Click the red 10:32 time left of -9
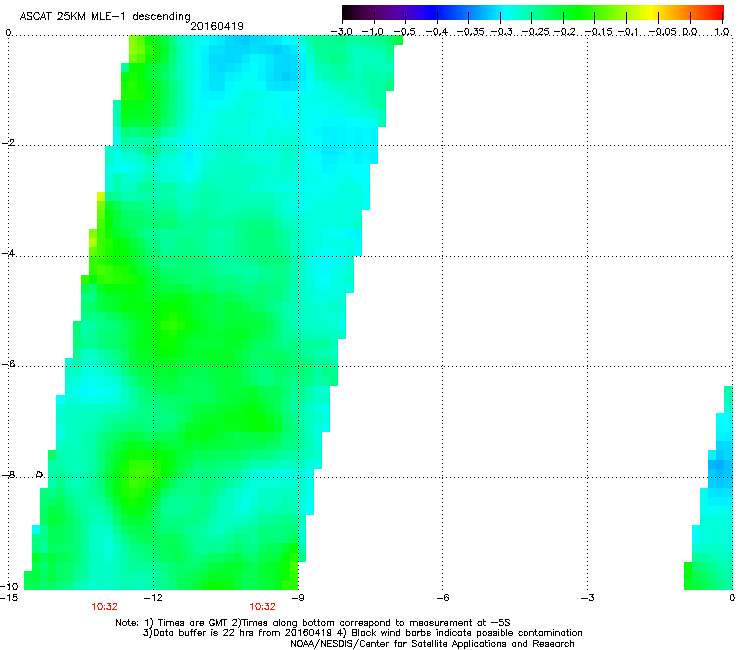 coord(262,607)
